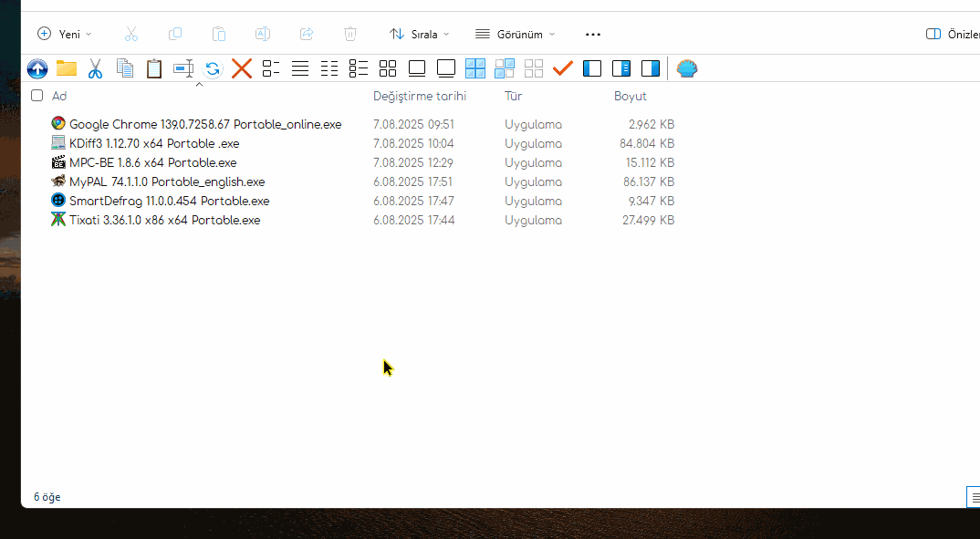Rename using the text-field cursor icon
The height and width of the screenshot is (539, 980).
point(183,68)
